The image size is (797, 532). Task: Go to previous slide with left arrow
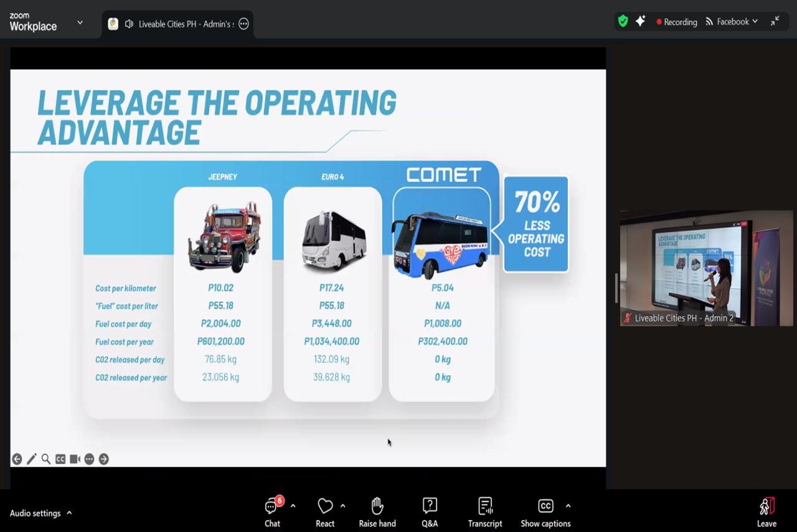tap(17, 459)
